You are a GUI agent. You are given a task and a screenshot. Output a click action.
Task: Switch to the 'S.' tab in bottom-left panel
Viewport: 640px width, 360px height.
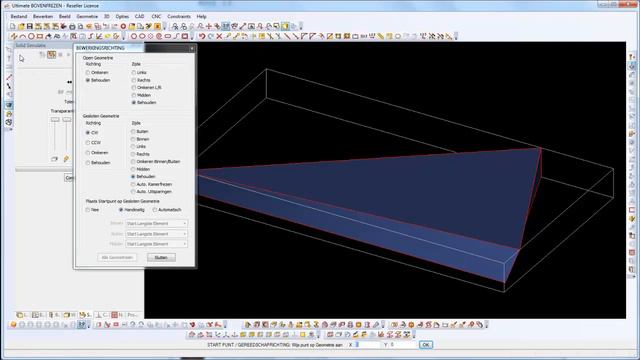(85, 315)
